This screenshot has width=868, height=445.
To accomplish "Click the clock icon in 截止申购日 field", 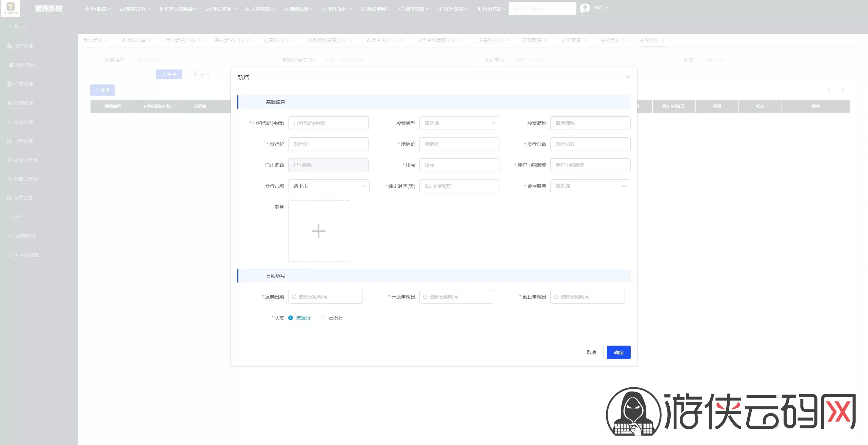I will 556,297.
